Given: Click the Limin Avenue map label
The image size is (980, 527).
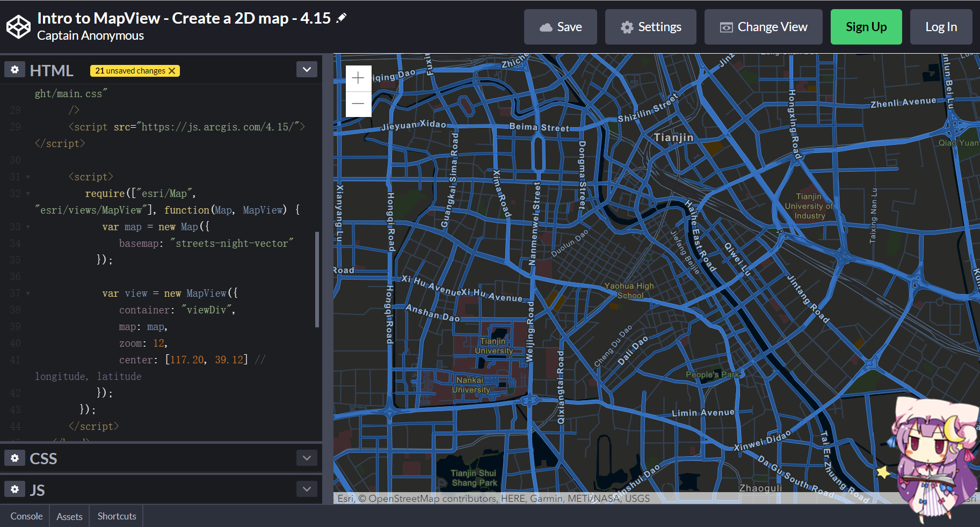Looking at the screenshot, I should tap(703, 413).
